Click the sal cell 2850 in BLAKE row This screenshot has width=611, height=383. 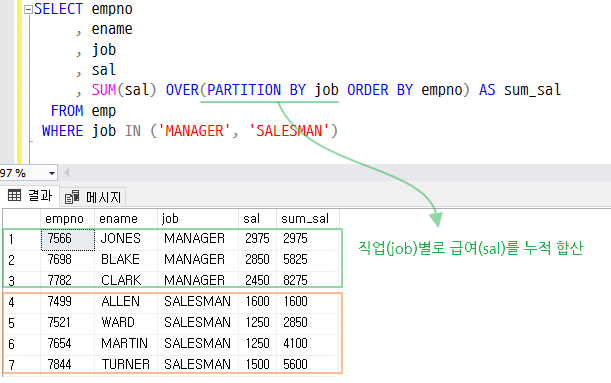point(257,260)
